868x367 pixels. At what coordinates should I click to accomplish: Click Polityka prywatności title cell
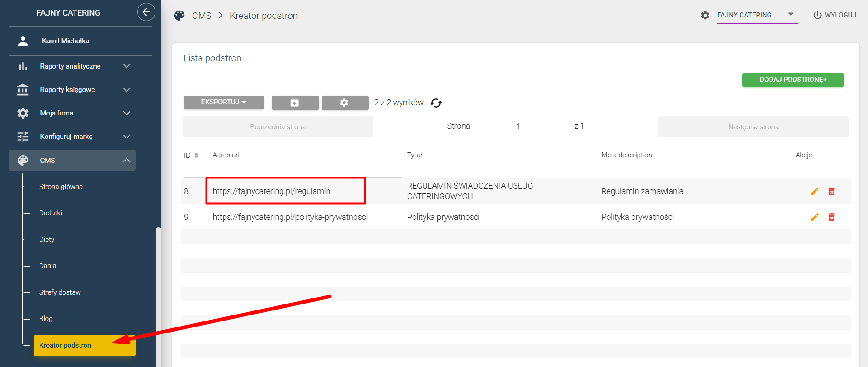tap(443, 217)
